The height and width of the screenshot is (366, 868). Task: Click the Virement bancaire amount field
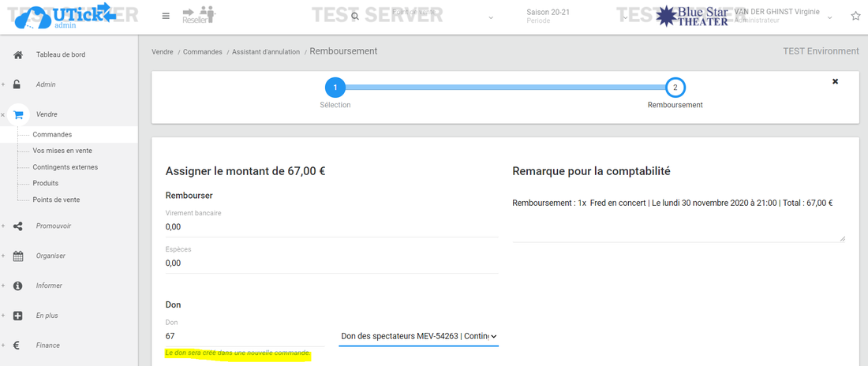coord(331,227)
